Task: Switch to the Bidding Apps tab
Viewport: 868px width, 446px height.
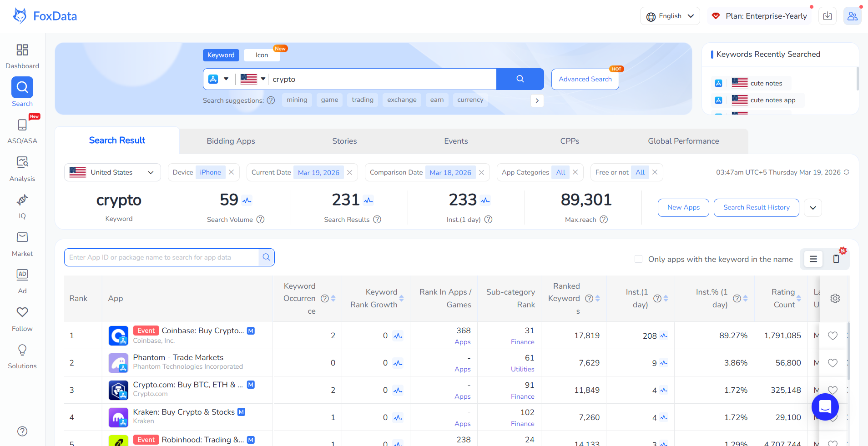Action: click(x=231, y=141)
